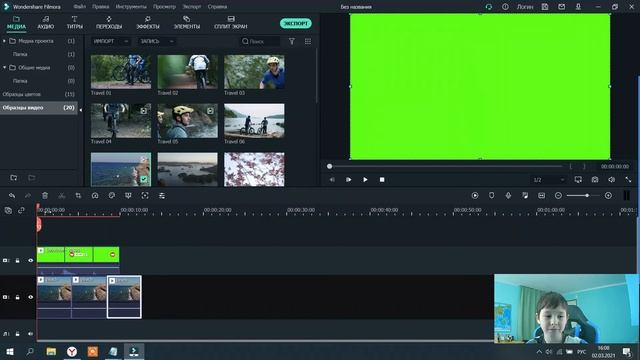Open fullscreen preview icon
The width and height of the screenshot is (640, 360).
(628, 180)
